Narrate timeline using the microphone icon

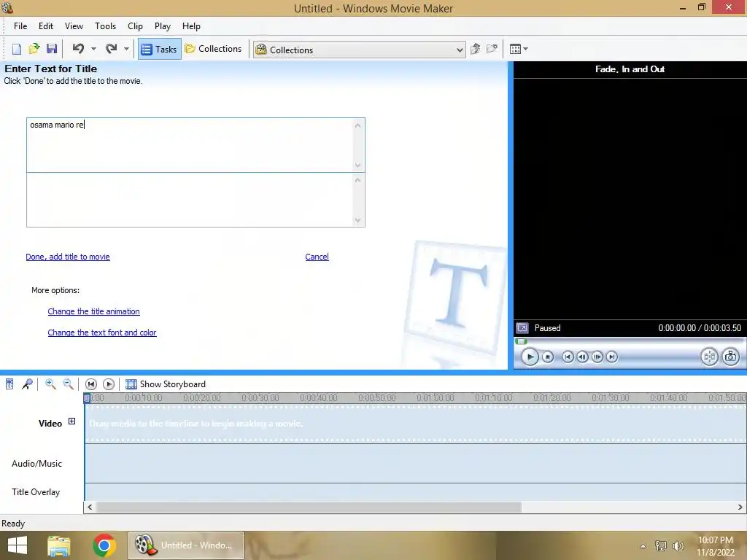click(x=27, y=384)
